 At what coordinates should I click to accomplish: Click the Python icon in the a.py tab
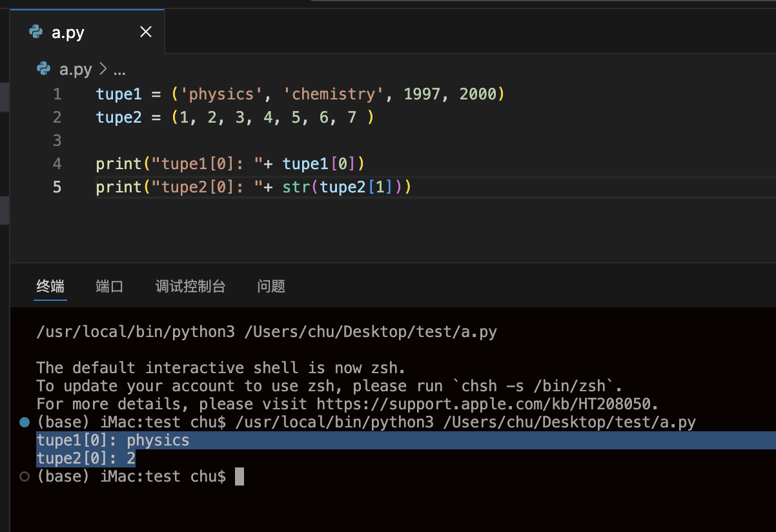[36, 32]
